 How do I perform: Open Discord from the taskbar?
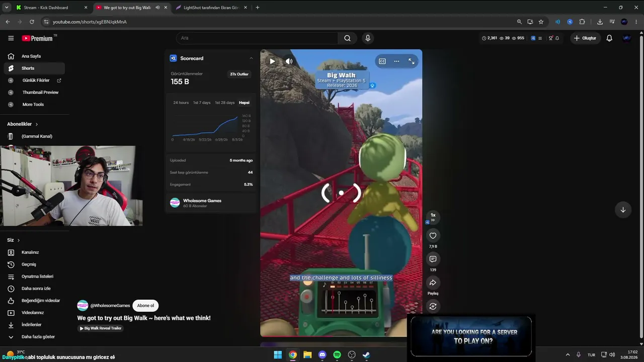point(323,355)
